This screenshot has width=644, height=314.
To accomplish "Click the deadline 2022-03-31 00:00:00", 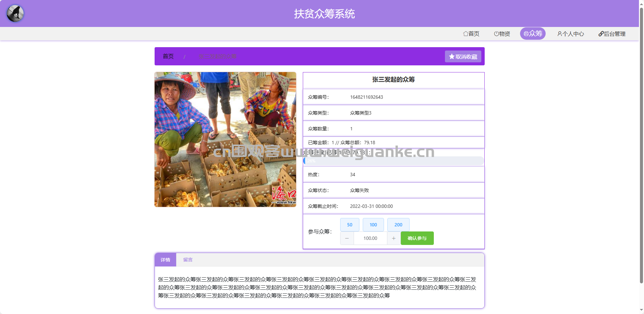I will click(x=371, y=206).
